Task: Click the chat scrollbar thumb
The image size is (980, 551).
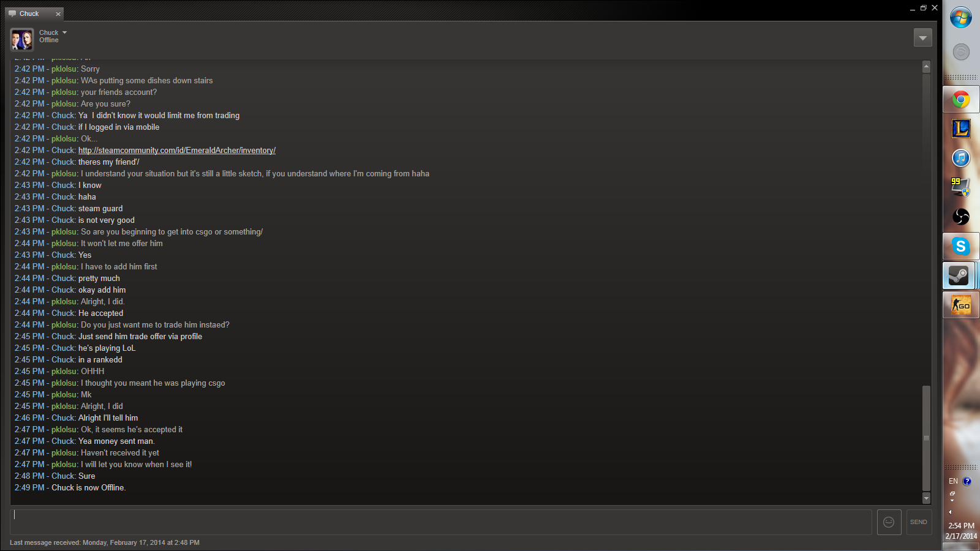Action: [926, 438]
